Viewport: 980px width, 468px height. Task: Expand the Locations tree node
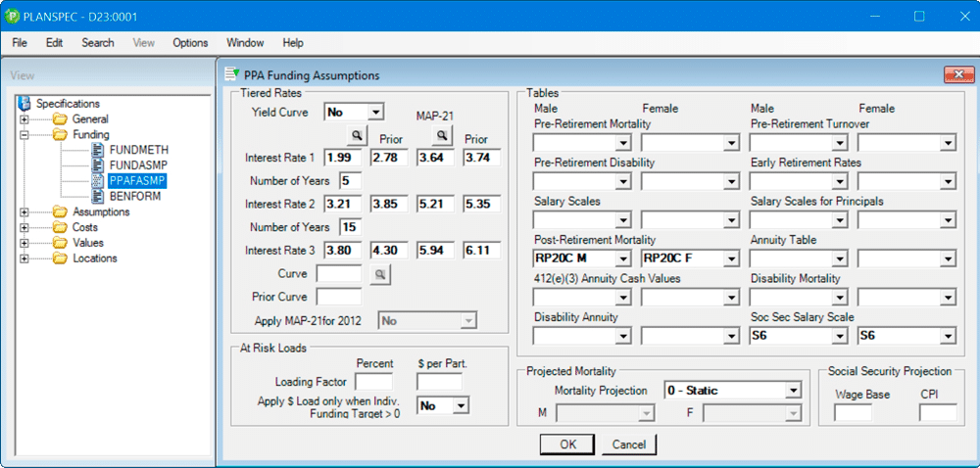[24, 258]
